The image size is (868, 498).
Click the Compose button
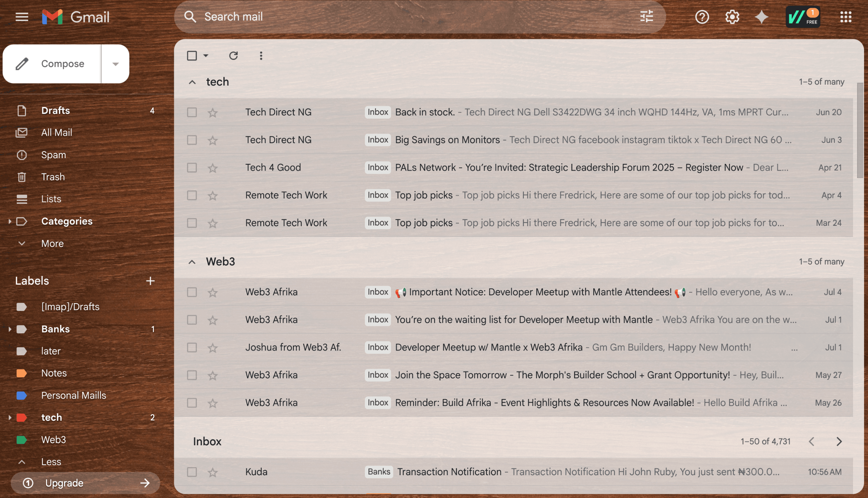[52, 64]
